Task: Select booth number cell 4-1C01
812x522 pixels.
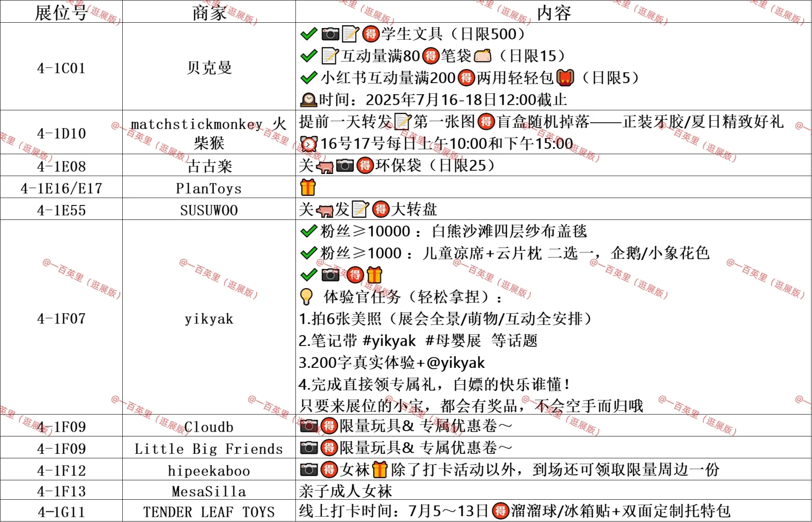Action: click(x=61, y=67)
